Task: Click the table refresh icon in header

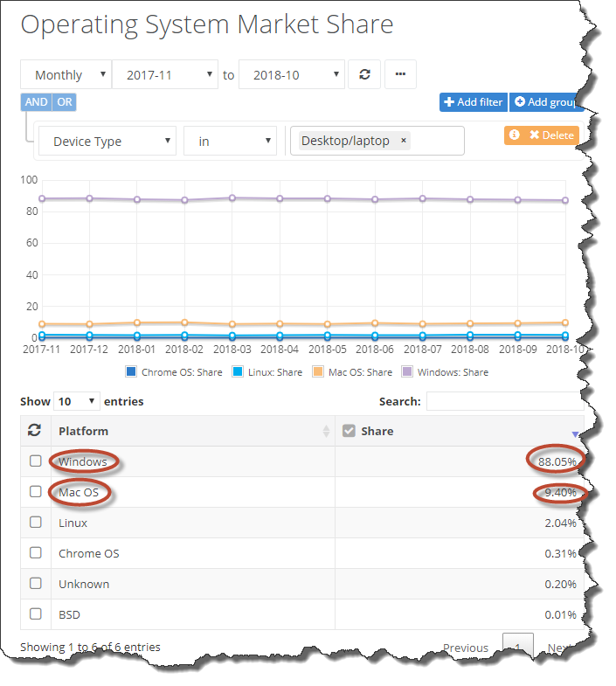Action: tap(35, 431)
